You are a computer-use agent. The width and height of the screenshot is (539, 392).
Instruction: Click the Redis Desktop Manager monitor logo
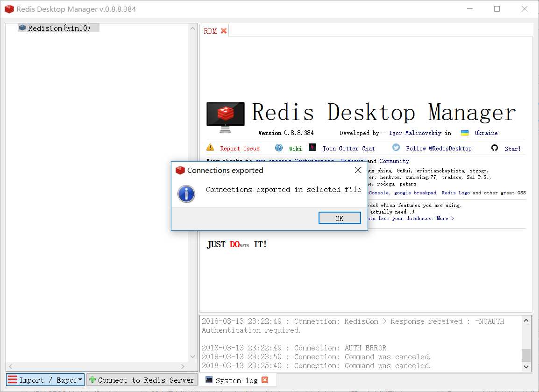(226, 117)
